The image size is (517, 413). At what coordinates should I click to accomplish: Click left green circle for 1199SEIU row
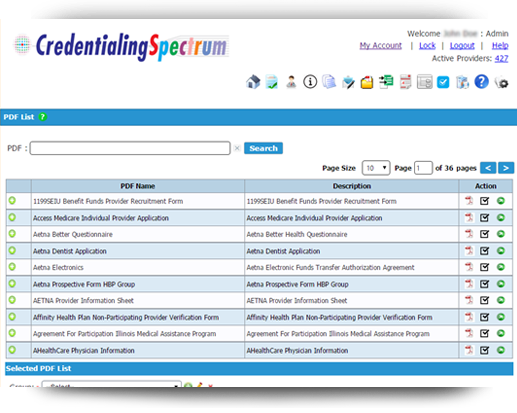(12, 201)
